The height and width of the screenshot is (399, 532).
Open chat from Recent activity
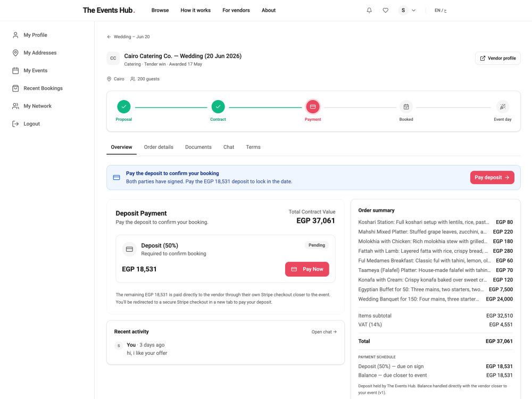tap(324, 332)
